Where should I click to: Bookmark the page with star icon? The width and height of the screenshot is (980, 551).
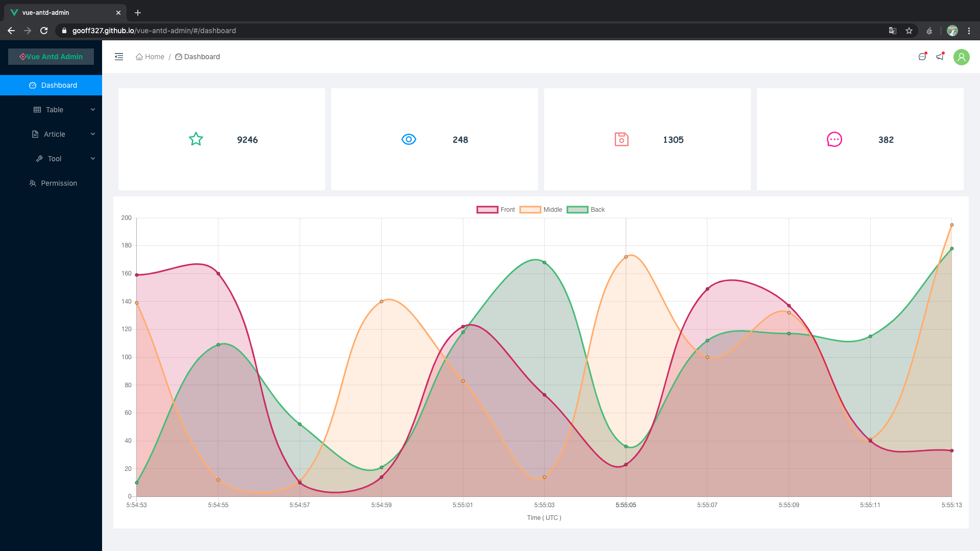(x=909, y=31)
